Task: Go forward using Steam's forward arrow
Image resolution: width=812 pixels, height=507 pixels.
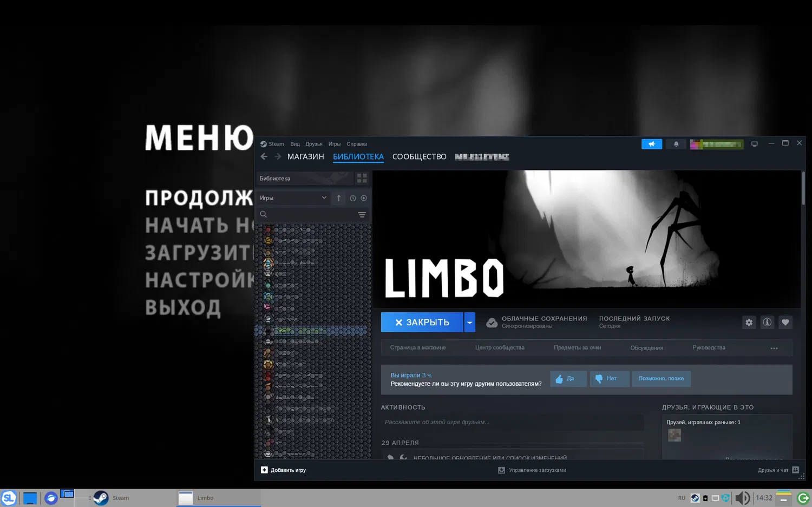Action: tap(278, 157)
